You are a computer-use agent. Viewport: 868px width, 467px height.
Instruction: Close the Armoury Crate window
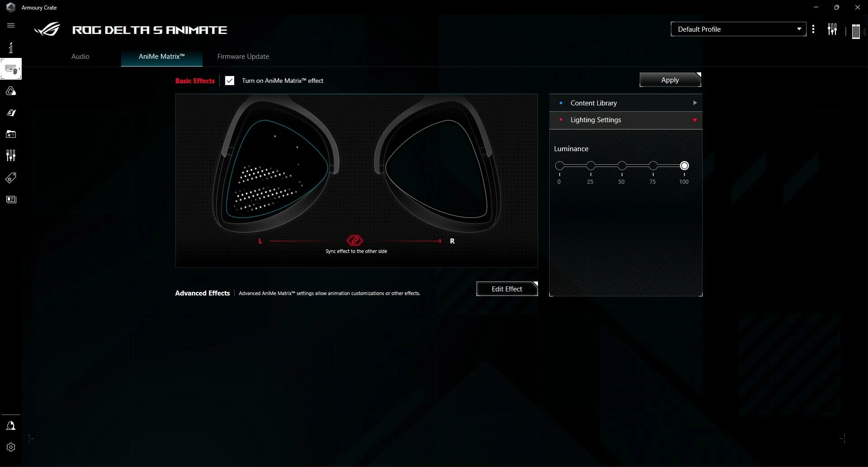click(858, 7)
